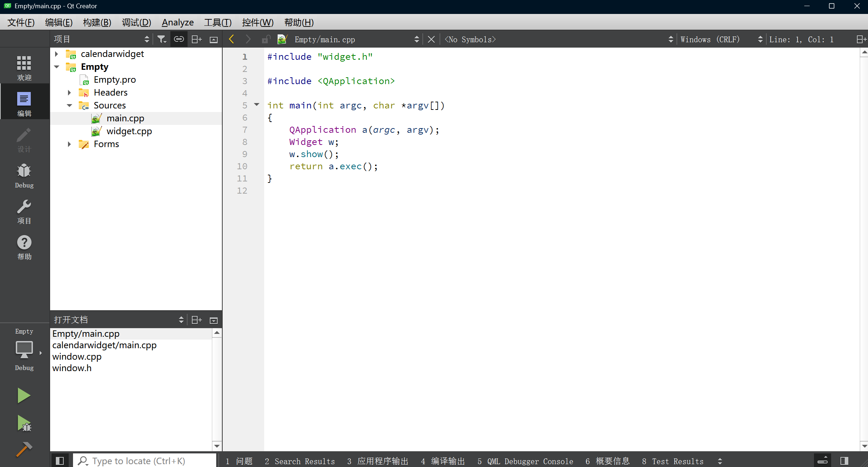Click the open documents scrollbar down arrow
Viewport: 868px width, 467px height.
tap(217, 446)
